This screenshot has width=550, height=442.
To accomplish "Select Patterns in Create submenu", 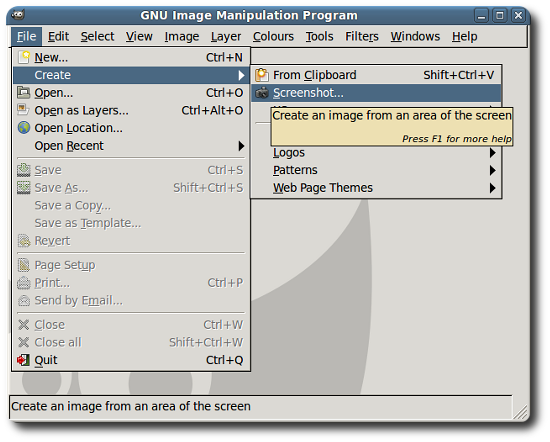I will (376, 170).
